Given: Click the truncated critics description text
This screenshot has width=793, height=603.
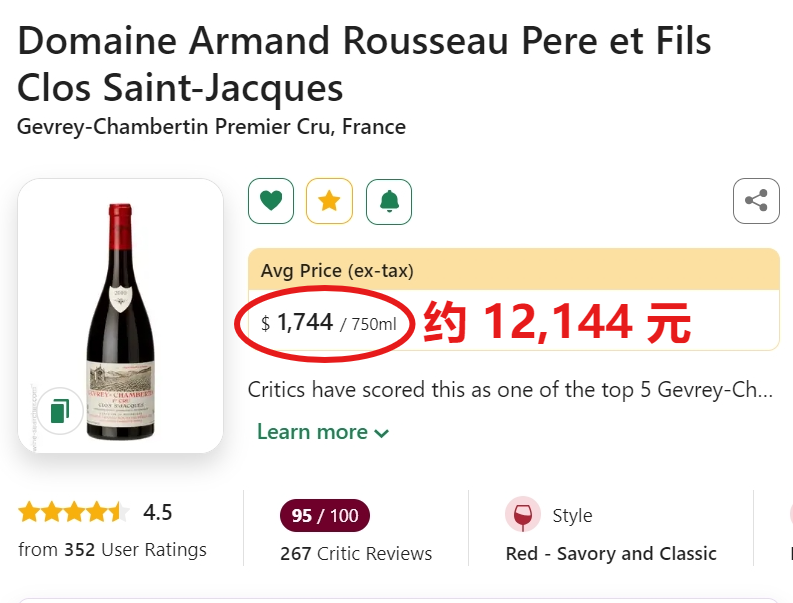Looking at the screenshot, I should 510,389.
